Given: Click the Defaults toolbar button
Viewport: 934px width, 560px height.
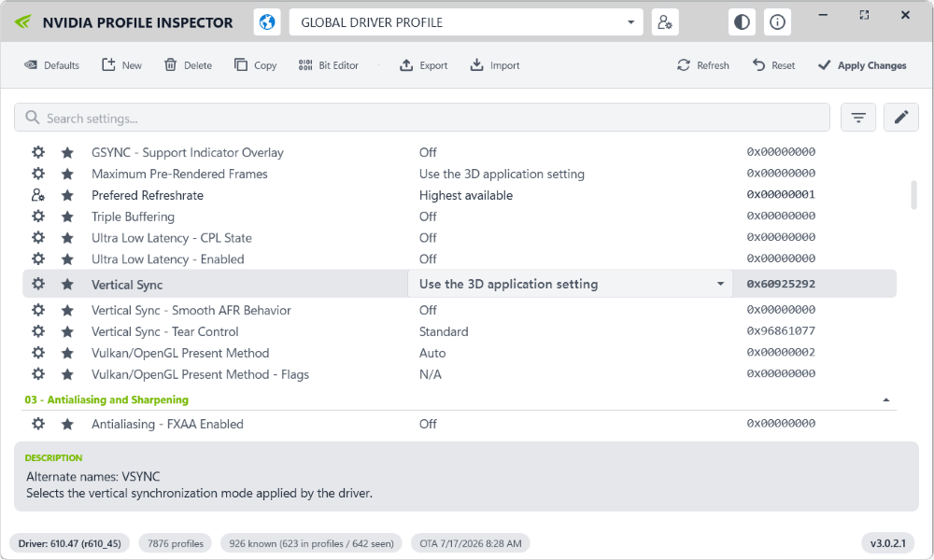Looking at the screenshot, I should (x=51, y=65).
